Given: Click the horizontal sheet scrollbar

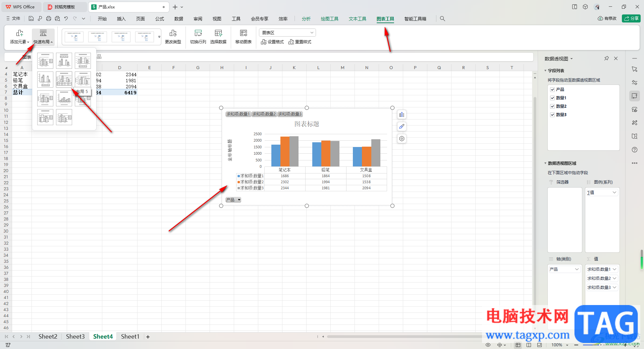Looking at the screenshot, I should point(404,337).
